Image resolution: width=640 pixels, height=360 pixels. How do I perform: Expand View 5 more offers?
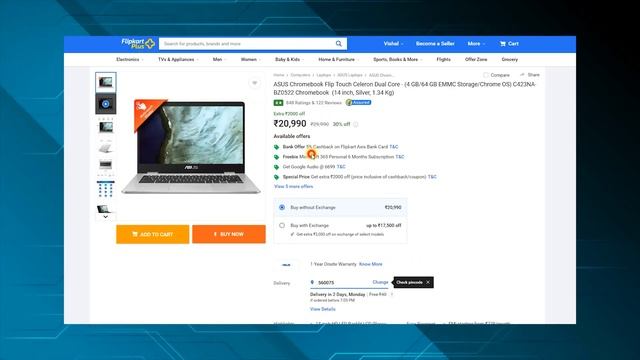tap(293, 187)
